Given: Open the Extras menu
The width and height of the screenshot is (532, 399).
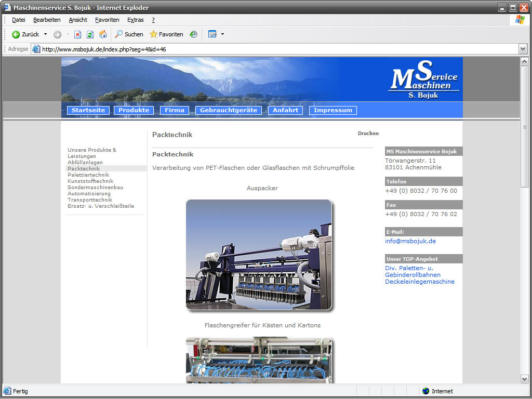Looking at the screenshot, I should click(x=136, y=20).
